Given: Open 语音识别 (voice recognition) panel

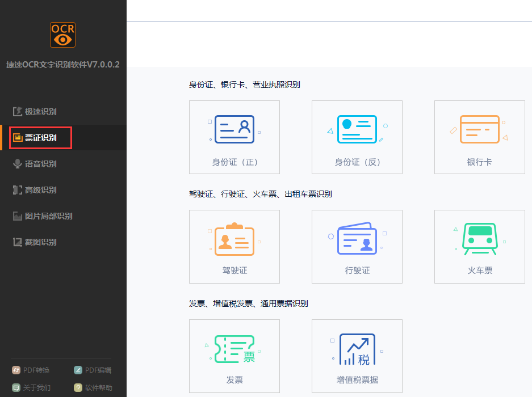Looking at the screenshot, I should (40, 164).
